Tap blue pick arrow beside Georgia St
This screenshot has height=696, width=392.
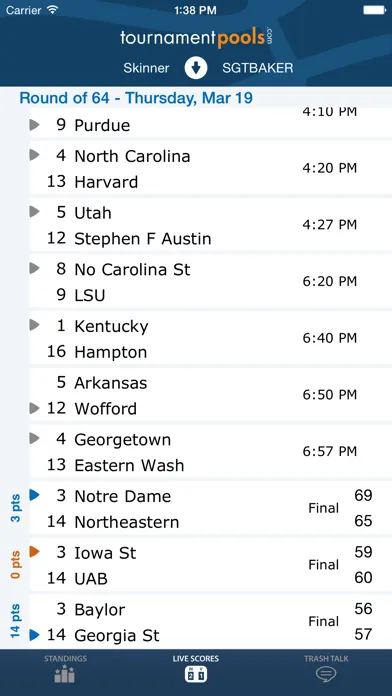coord(35,635)
